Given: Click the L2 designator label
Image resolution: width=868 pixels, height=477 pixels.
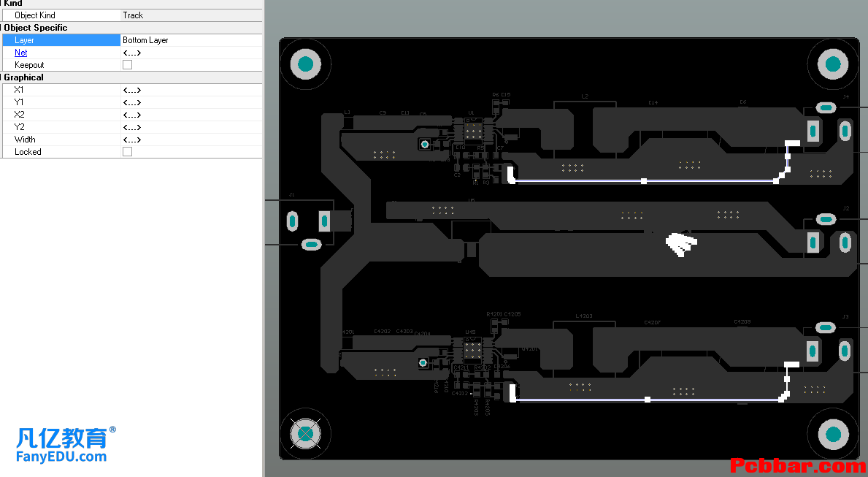Looking at the screenshot, I should (x=585, y=96).
